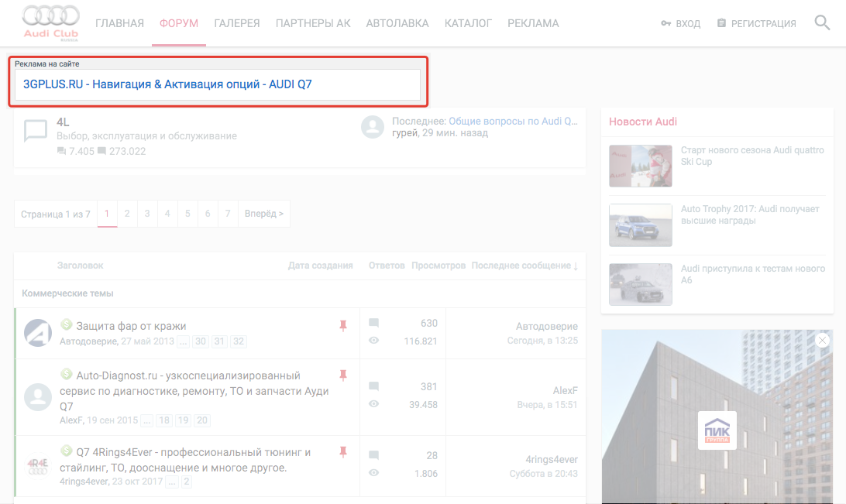Open 3GPLUS.RU navigation ad link
Viewport: 846px width, 504px height.
(167, 84)
